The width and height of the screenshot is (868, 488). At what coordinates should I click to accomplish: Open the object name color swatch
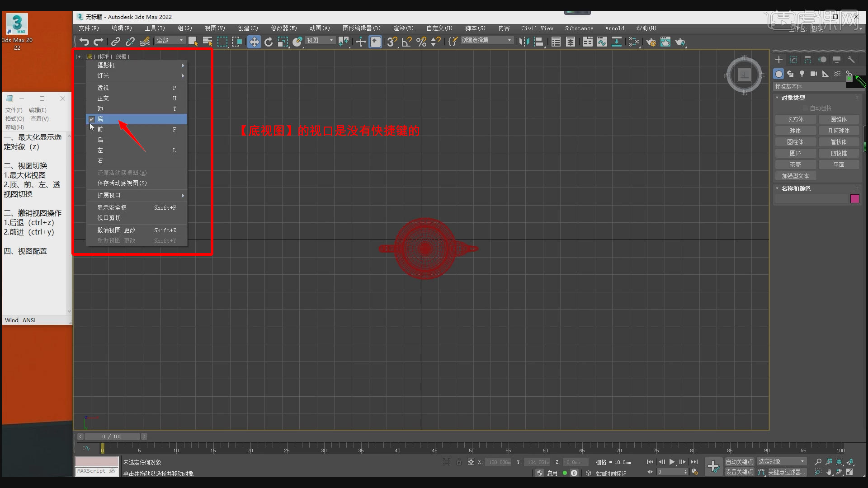point(855,199)
